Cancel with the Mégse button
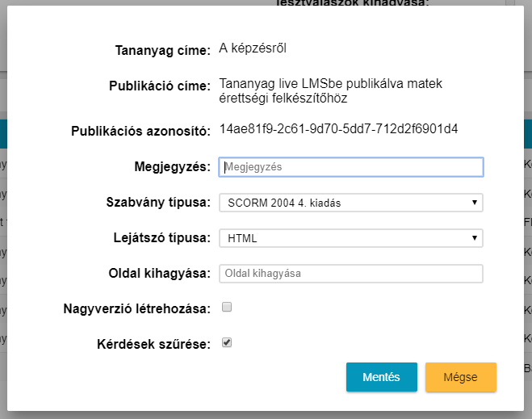This screenshot has width=532, height=419. pos(461,377)
